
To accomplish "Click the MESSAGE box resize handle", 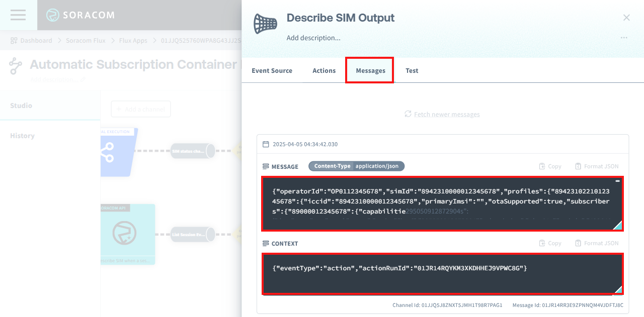I will (618, 226).
